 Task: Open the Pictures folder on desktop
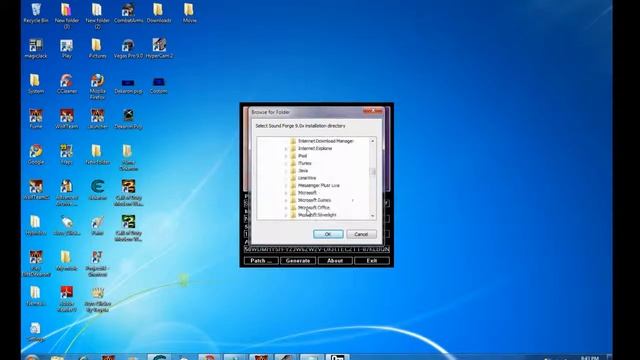(97, 49)
